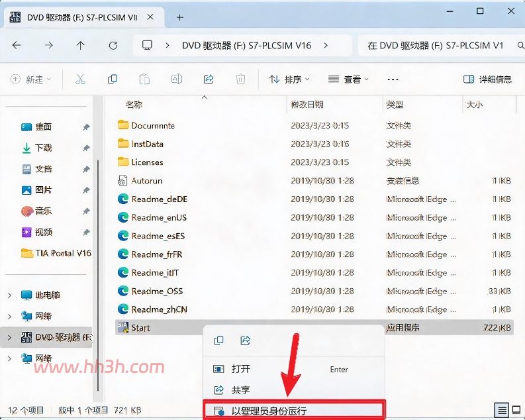This screenshot has width=525, height=420.
Task: Select the Readme_deDE Edge file
Action: pyautogui.click(x=153, y=199)
